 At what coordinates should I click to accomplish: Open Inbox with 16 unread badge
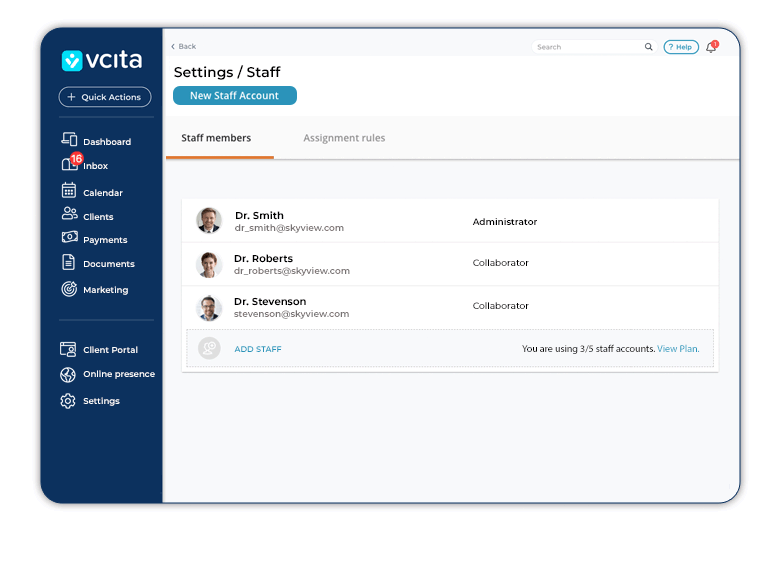(69, 165)
